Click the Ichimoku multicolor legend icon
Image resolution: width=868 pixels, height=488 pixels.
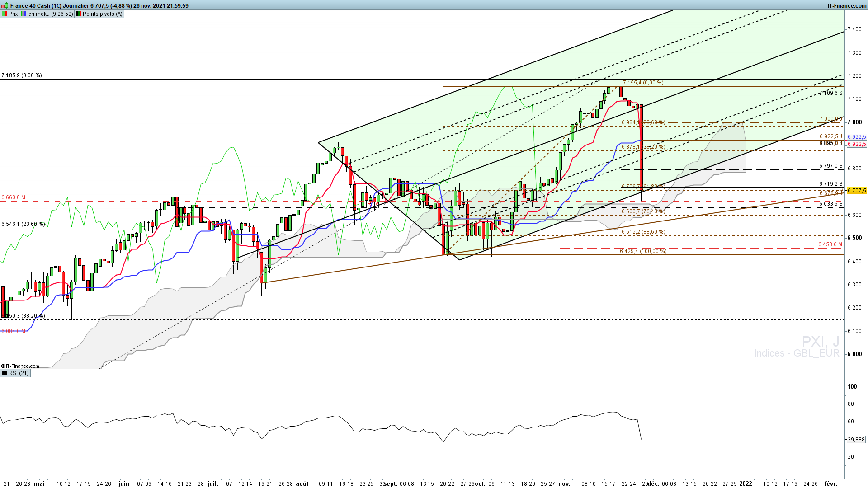pos(23,14)
